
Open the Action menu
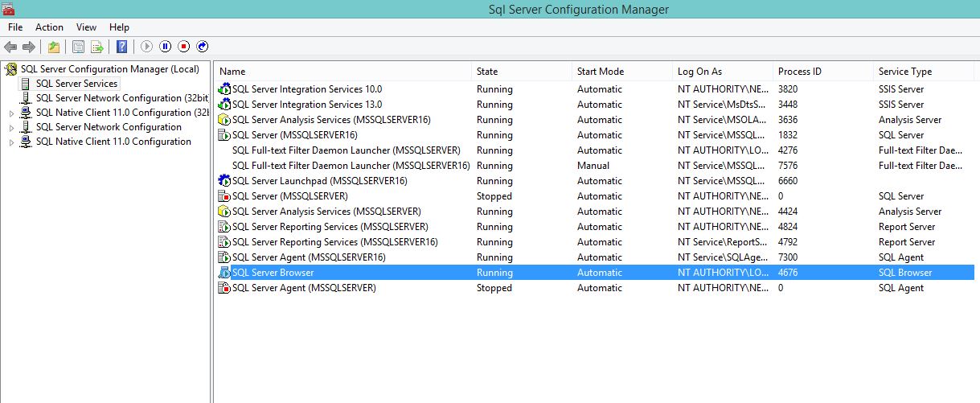49,27
